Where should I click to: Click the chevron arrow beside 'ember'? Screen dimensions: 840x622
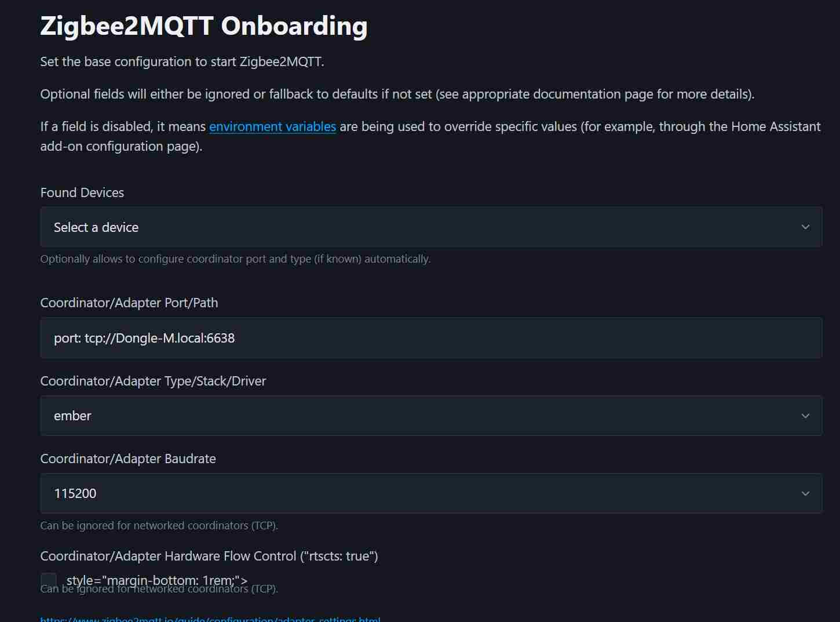tap(805, 416)
